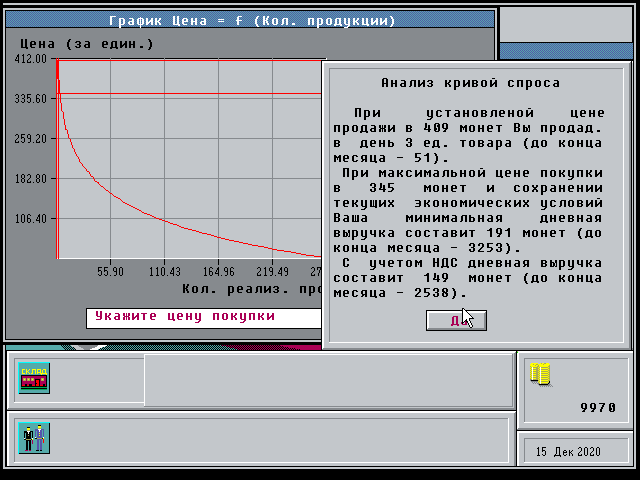Click the y-axis value 412.00

pos(31,59)
